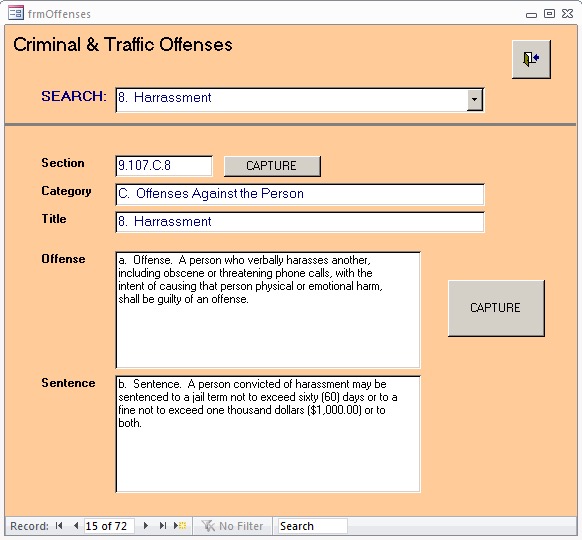Minimize the frmOffenses window
The height and width of the screenshot is (540, 582).
tap(531, 15)
